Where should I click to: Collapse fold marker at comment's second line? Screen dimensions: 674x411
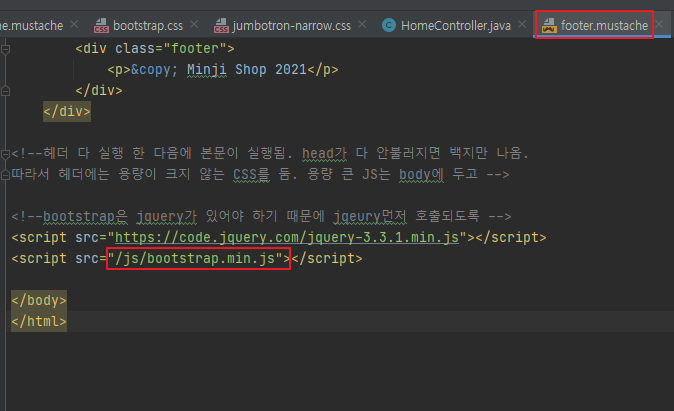[x=5, y=175]
